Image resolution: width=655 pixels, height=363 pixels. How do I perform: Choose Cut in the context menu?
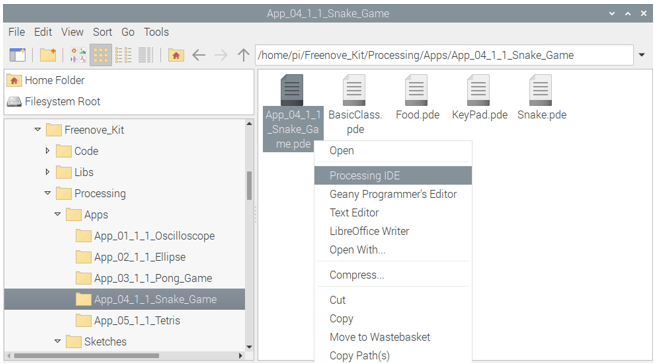coord(393,300)
